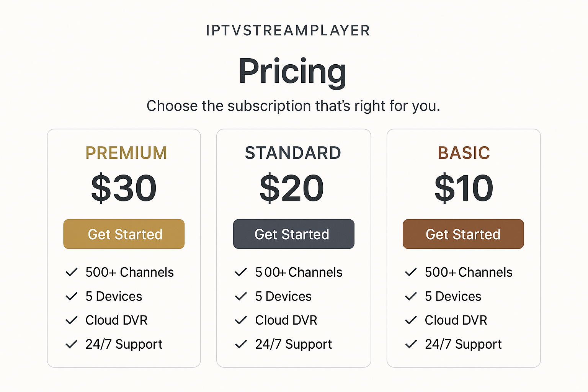Select the PREMIUM plan heading

[126, 153]
